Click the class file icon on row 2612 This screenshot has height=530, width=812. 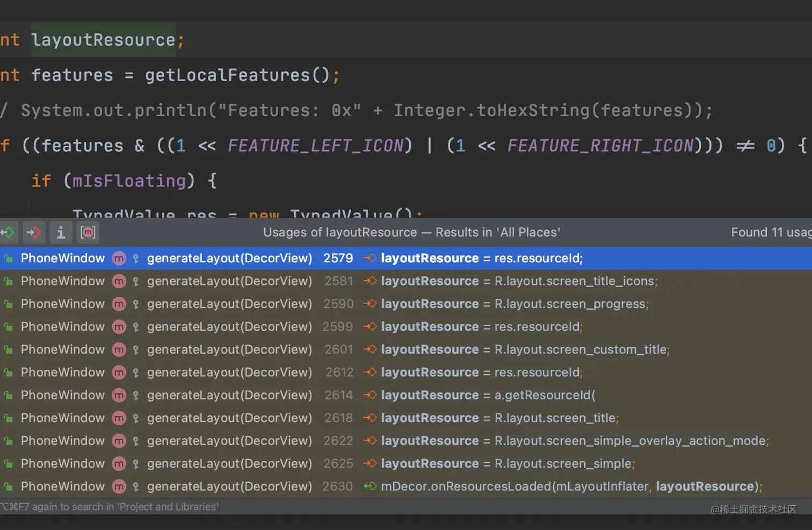[x=9, y=373]
